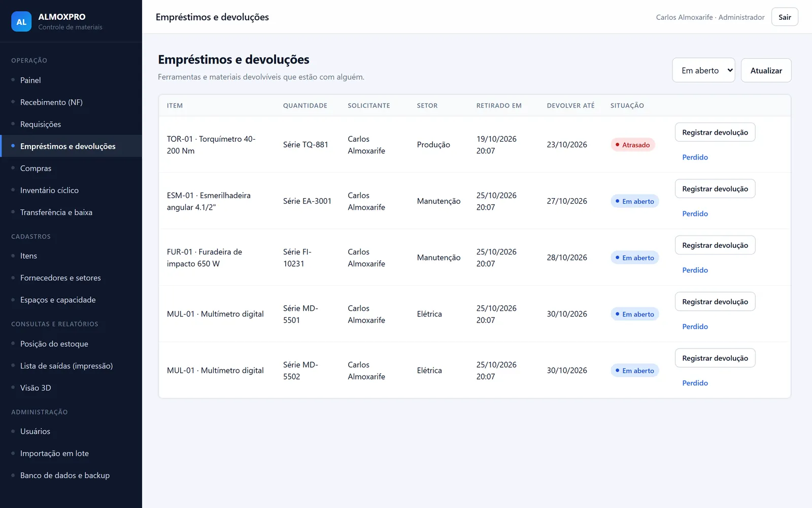This screenshot has width=812, height=508.
Task: Mark ESM-01 Esmerilhadeira as Perdido
Action: coord(695,214)
